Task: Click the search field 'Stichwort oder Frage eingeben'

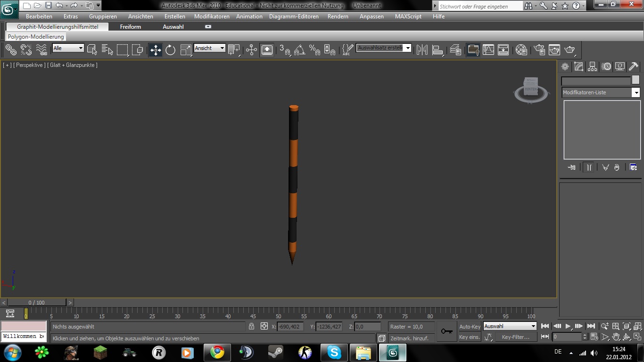Action: coord(480,7)
